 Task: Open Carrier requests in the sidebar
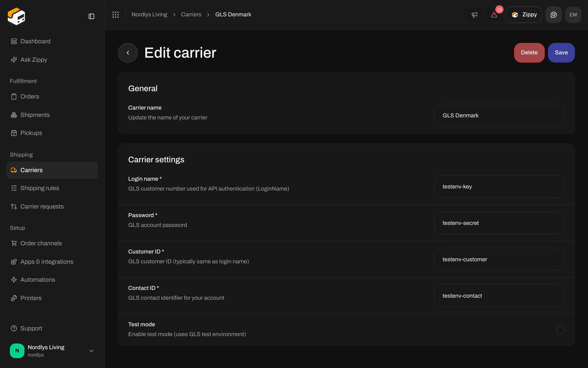(52, 206)
